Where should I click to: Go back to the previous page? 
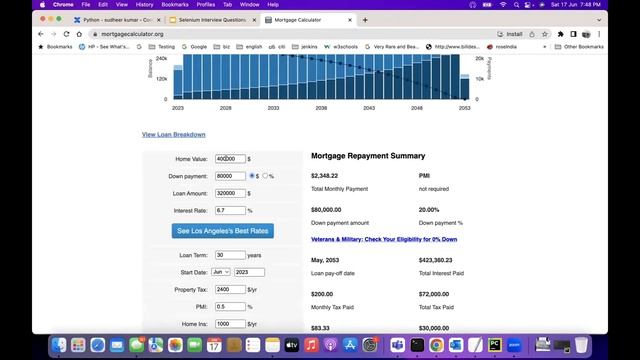40,34
